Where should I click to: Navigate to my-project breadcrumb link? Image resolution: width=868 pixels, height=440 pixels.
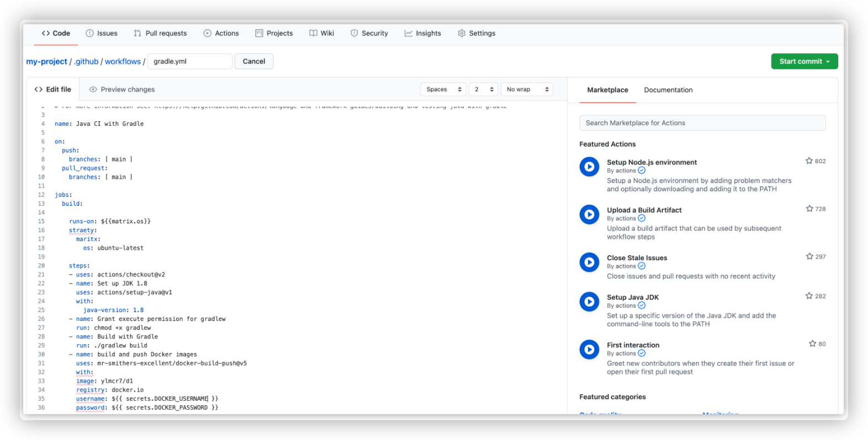pyautogui.click(x=47, y=61)
